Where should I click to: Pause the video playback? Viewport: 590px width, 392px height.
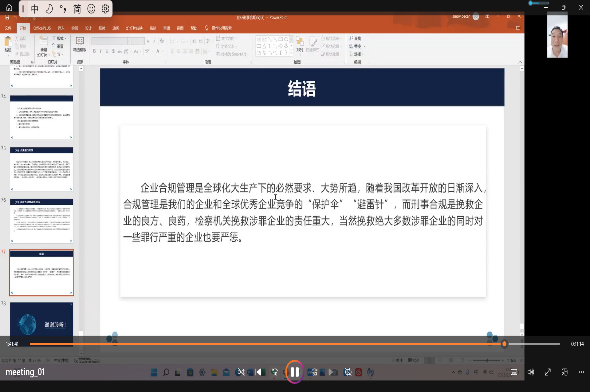(x=295, y=372)
